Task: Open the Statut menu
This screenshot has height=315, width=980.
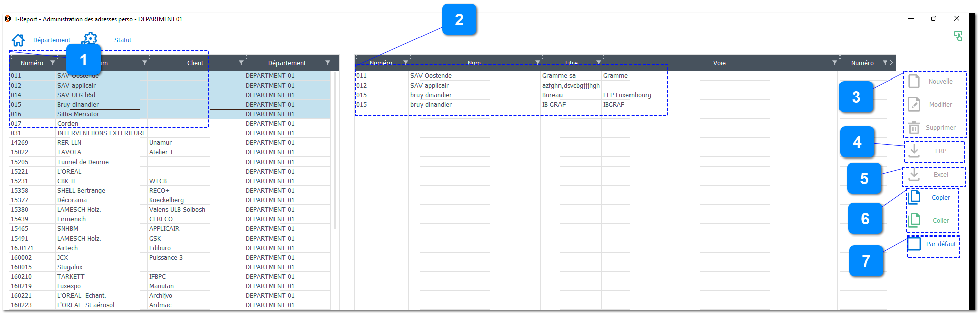Action: 123,40
